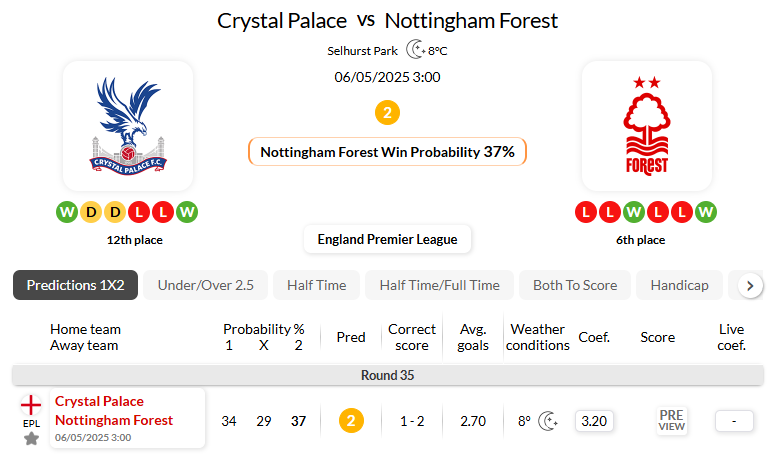The width and height of the screenshot is (769, 457).
Task: Switch to the Handicap tab
Action: pyautogui.click(x=679, y=285)
